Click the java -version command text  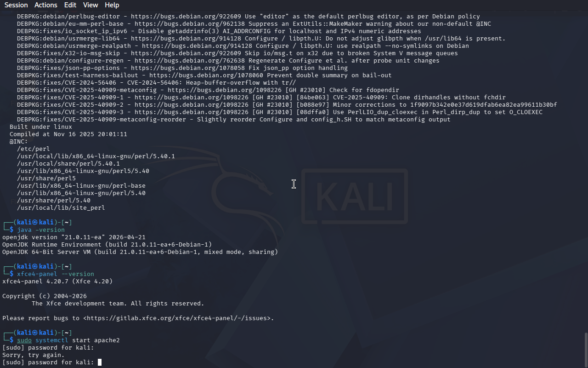[41, 230]
